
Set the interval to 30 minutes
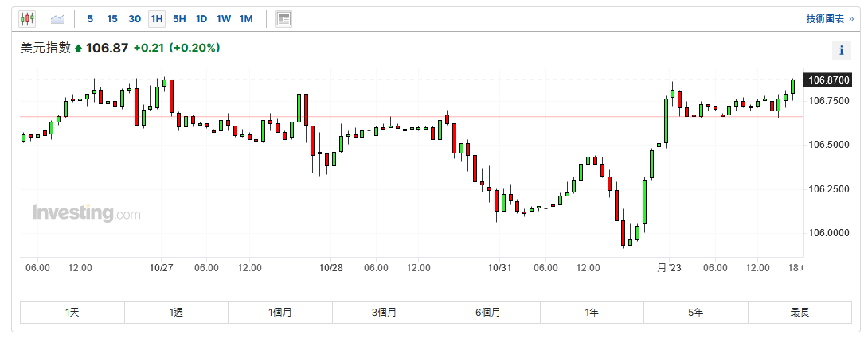[135, 18]
